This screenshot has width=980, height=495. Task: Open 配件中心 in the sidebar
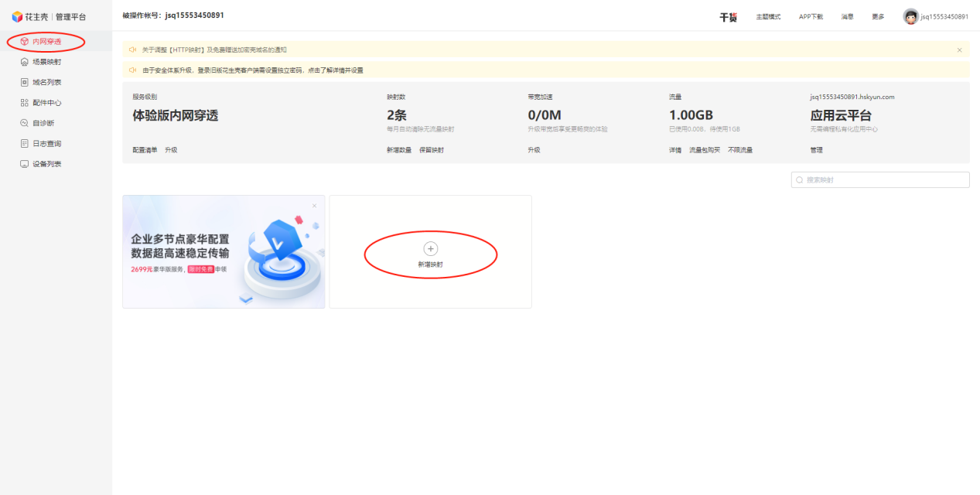[x=46, y=103]
